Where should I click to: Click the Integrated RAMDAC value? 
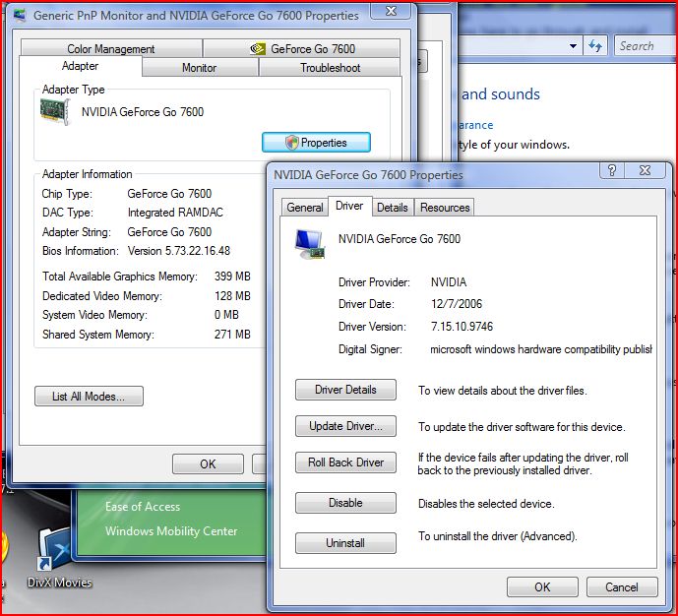[175, 213]
